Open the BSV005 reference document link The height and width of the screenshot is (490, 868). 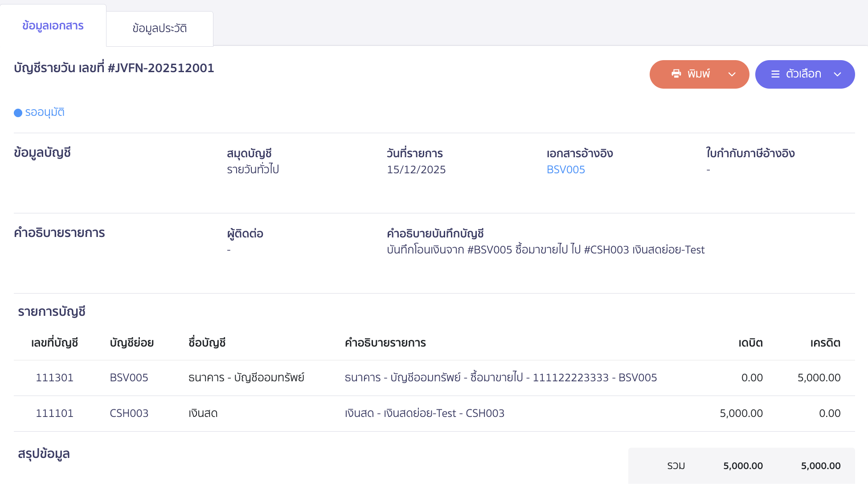point(565,170)
